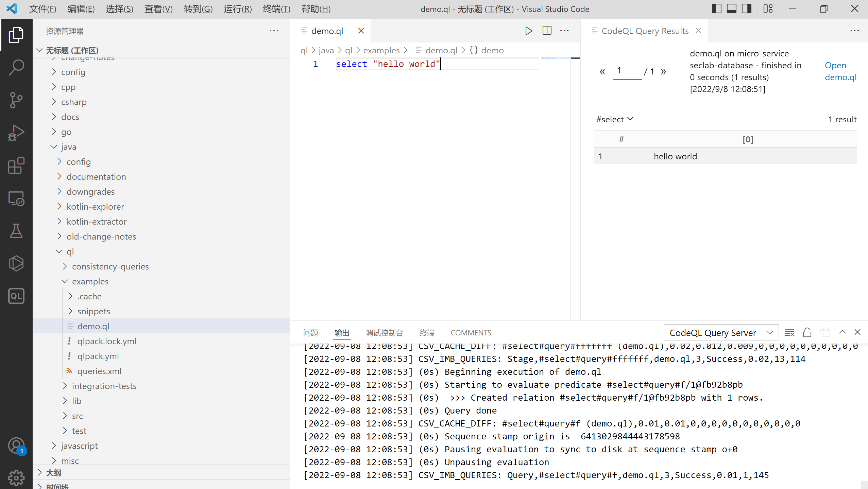The width and height of the screenshot is (868, 489).
Task: Open the Search view in activity bar
Action: (x=16, y=67)
